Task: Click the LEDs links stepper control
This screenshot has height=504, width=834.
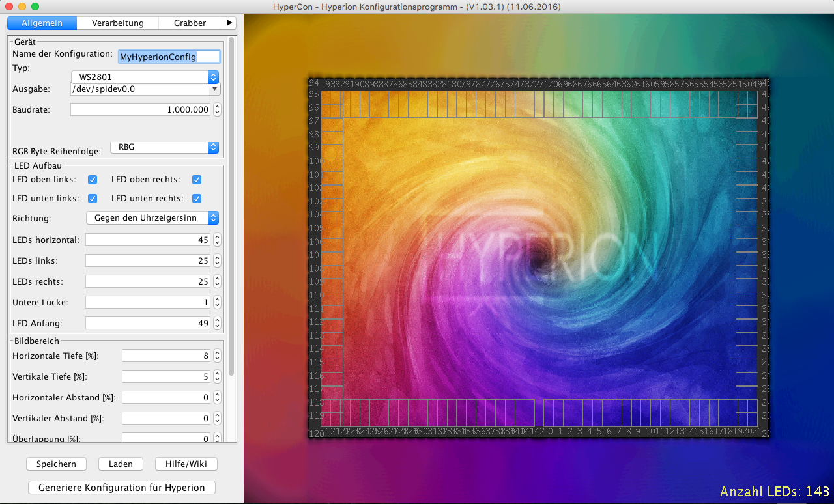Action: pos(217,260)
